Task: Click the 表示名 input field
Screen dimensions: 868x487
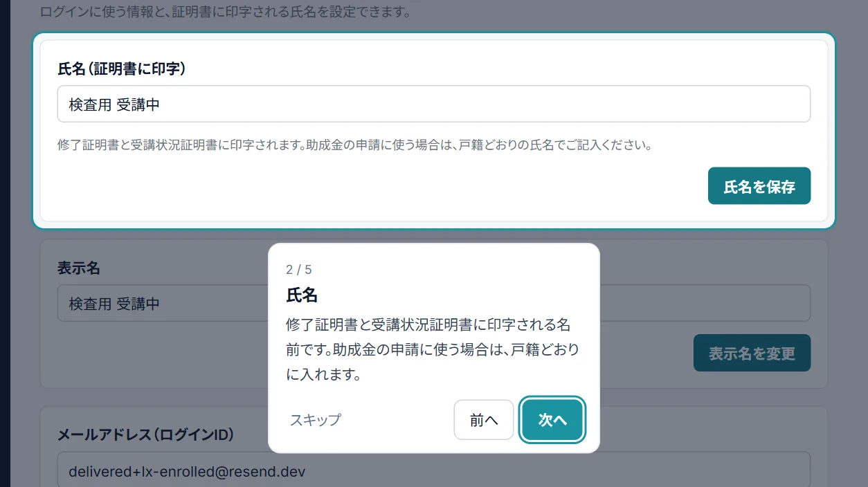Action: pyautogui.click(x=433, y=303)
